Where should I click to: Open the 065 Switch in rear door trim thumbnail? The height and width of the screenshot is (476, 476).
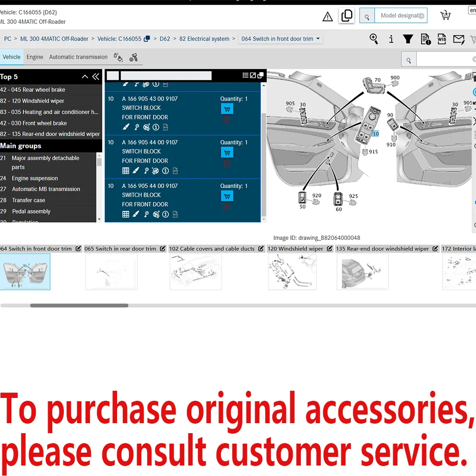coord(111,271)
